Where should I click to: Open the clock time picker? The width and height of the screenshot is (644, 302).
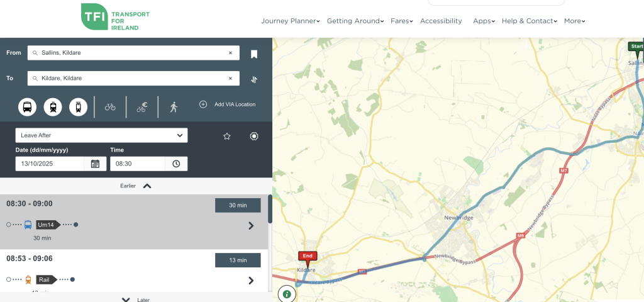click(176, 164)
